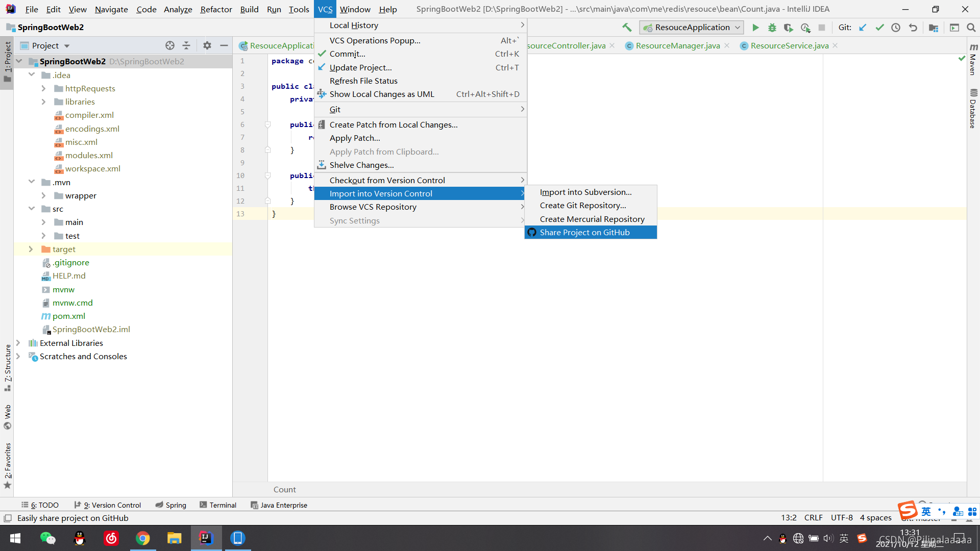Click the Project panel settings gear icon
Image resolution: width=980 pixels, height=551 pixels.
click(207, 45)
